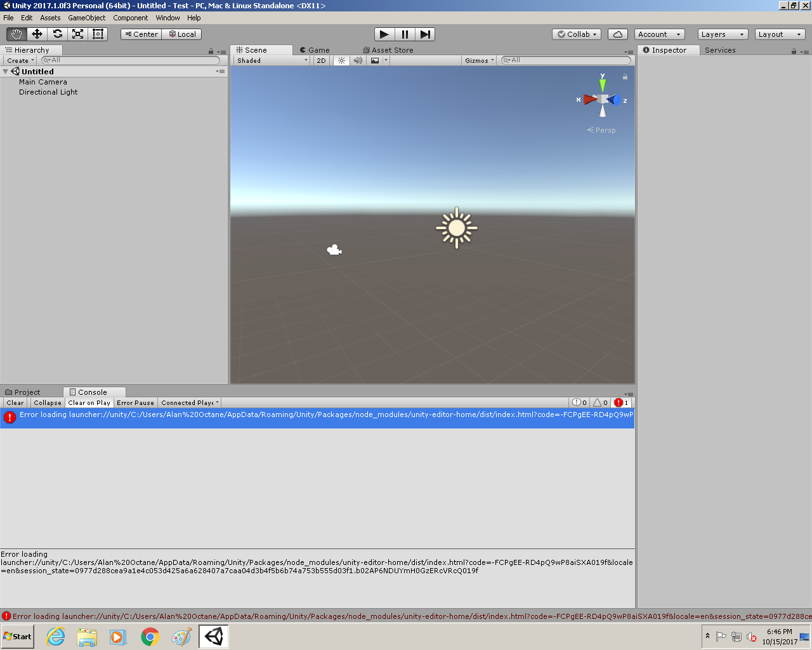The width and height of the screenshot is (812, 650).
Task: Switch to the Project tab
Action: point(23,392)
